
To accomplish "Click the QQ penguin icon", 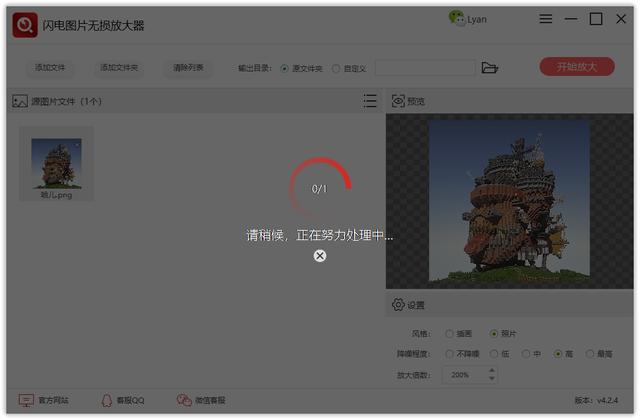I will 107,400.
